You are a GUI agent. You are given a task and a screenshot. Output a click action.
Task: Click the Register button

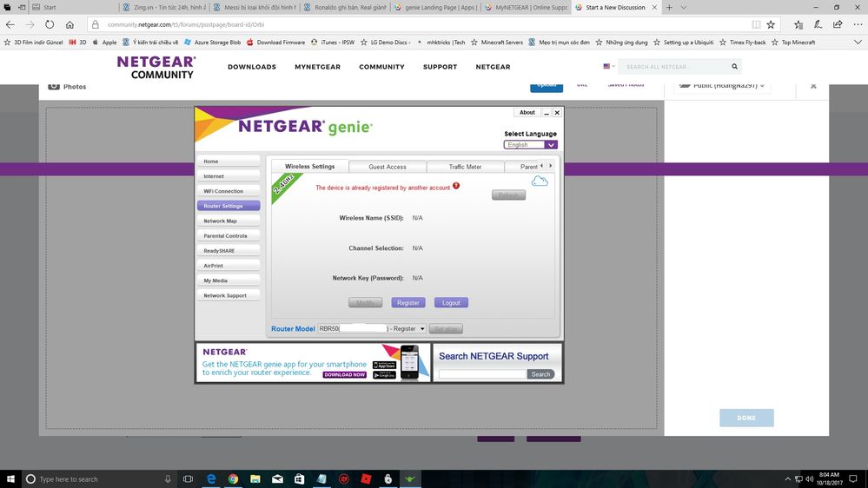407,303
